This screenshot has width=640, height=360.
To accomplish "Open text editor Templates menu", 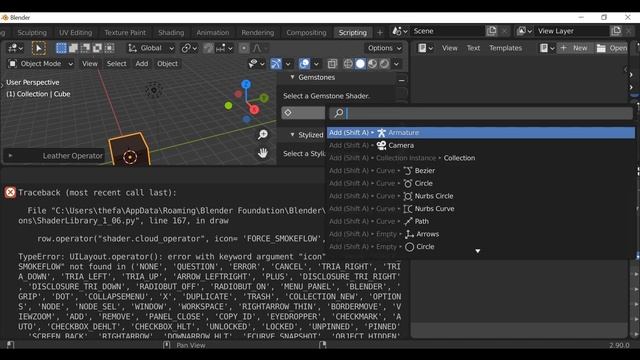I will (x=505, y=48).
